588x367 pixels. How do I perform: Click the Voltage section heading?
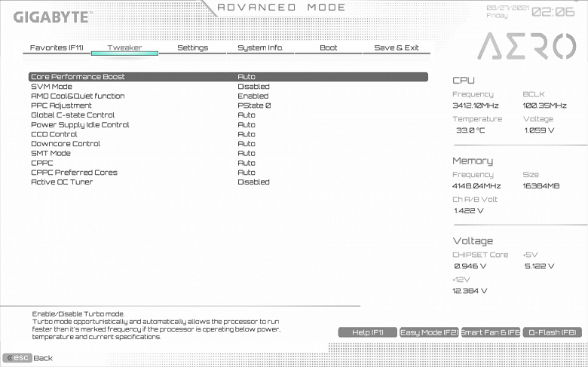(473, 241)
